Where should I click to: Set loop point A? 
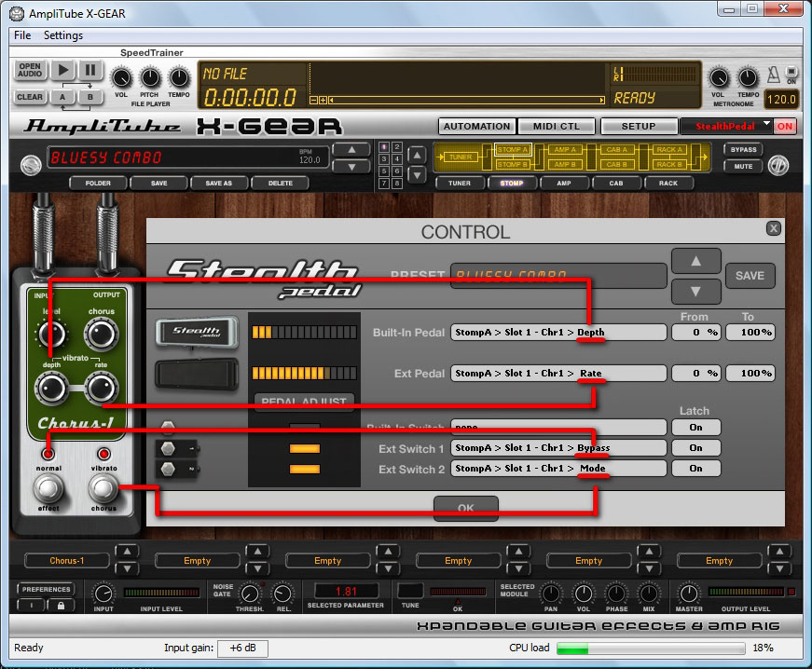point(62,97)
